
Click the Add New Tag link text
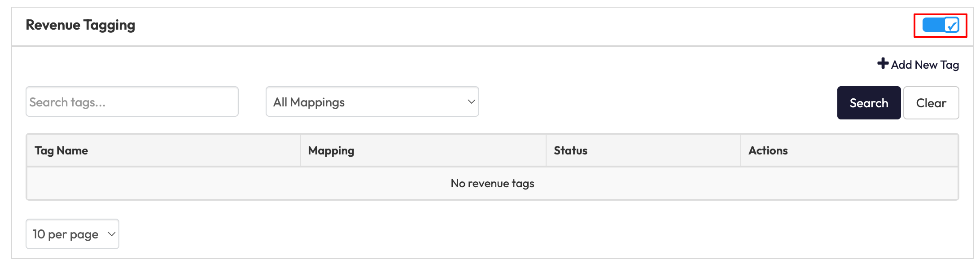pyautogui.click(x=925, y=65)
